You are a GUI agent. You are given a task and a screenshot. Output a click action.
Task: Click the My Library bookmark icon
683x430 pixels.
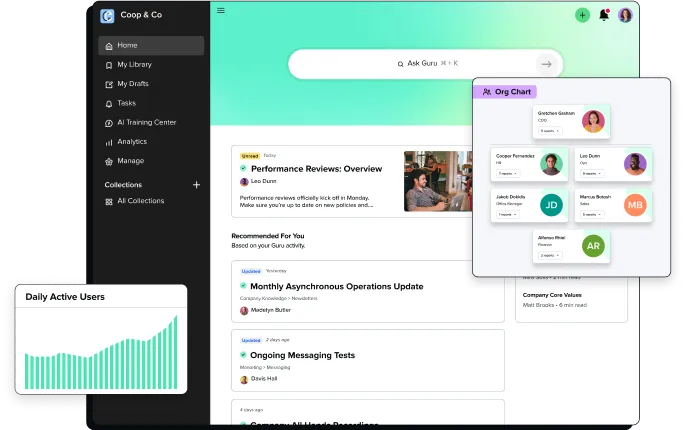click(x=109, y=65)
